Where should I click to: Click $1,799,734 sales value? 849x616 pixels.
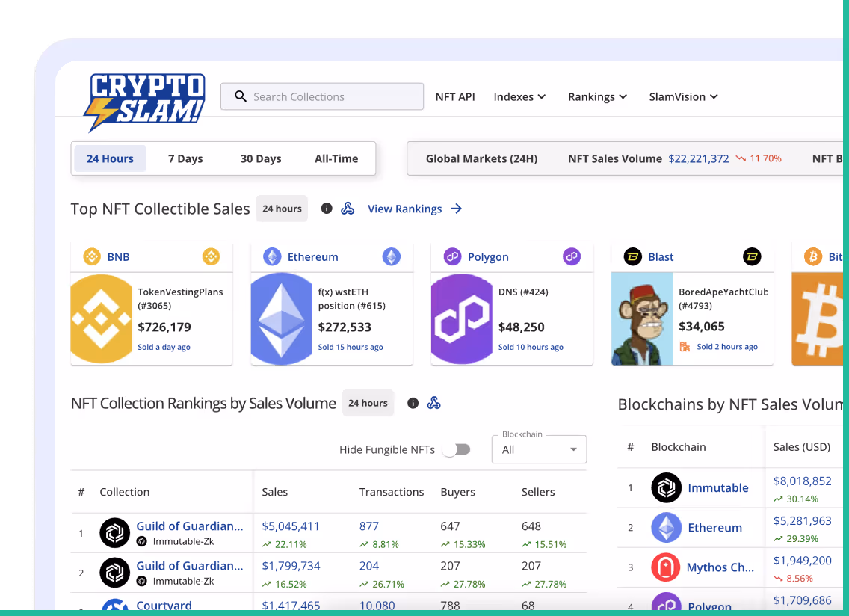click(291, 566)
